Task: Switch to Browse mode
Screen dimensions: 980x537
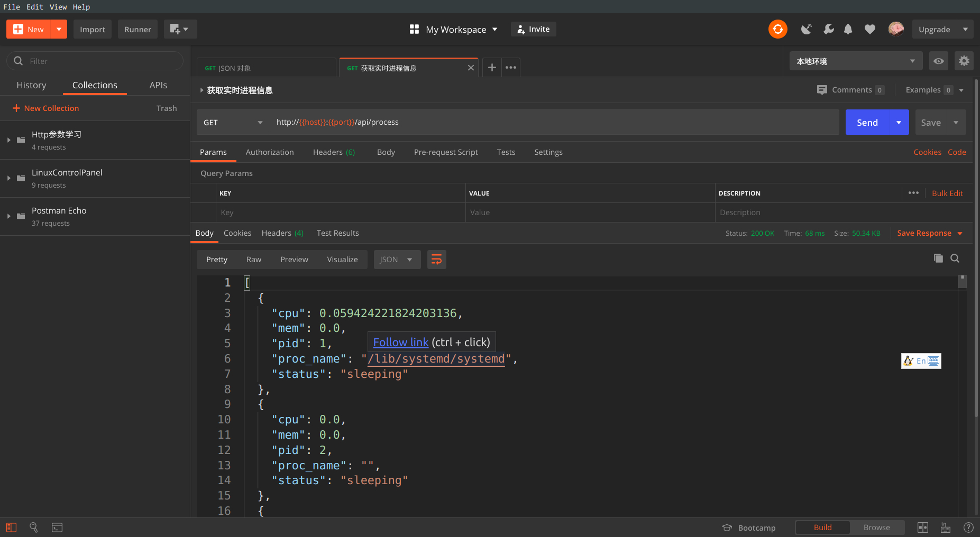Action: click(876, 527)
